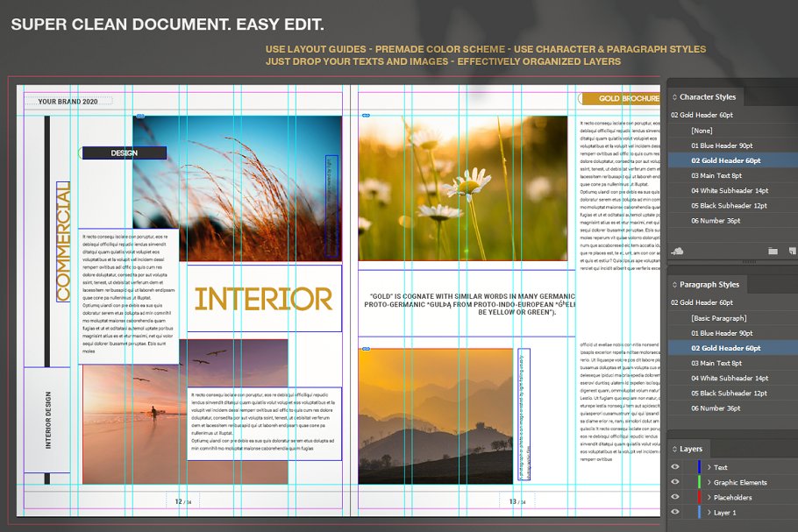Switch to the Character Styles tab

coord(708,97)
